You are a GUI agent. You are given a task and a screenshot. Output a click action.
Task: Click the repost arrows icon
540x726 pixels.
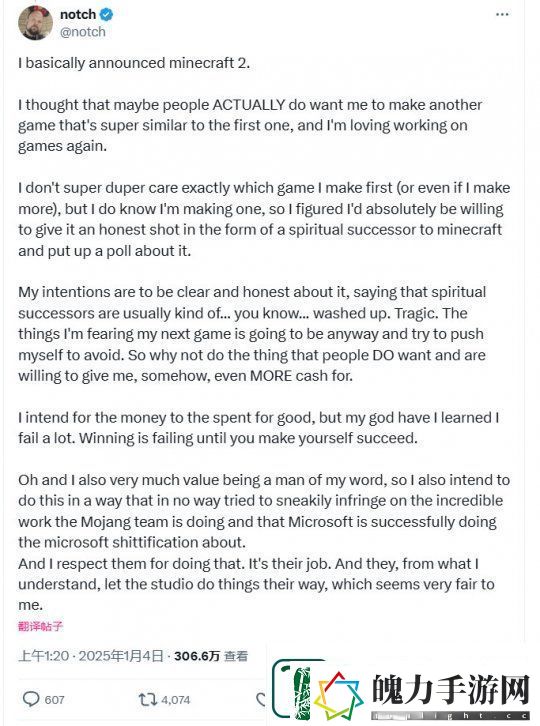[148, 699]
